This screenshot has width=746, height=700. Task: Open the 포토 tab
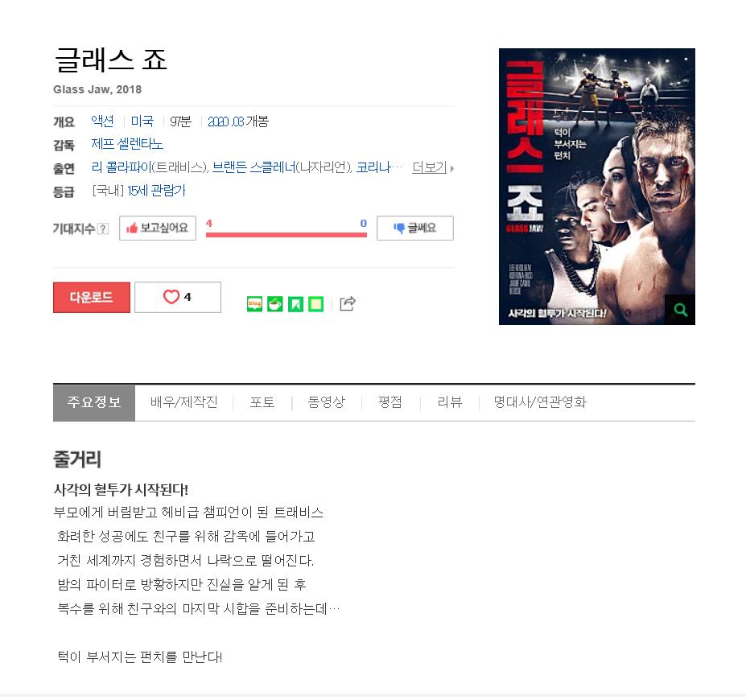tap(262, 402)
